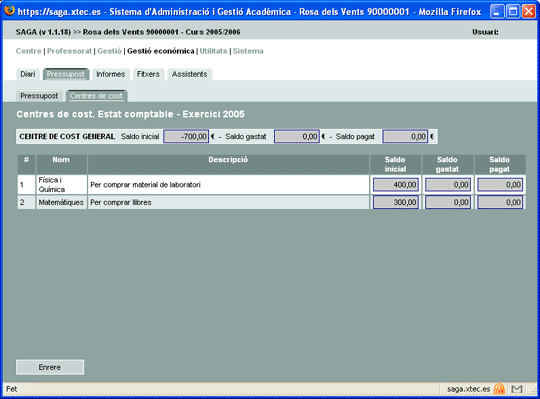
Task: Open the Utilitats menu
Action: click(213, 51)
